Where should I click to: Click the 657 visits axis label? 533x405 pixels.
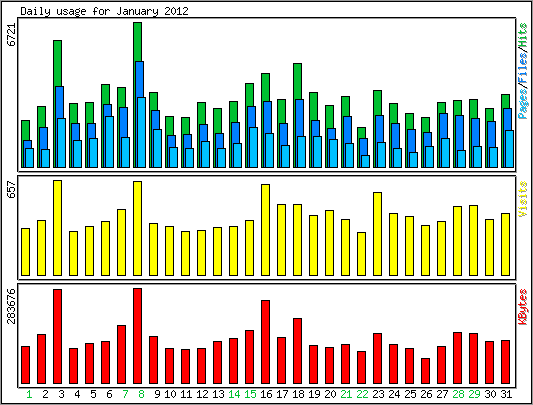point(12,190)
